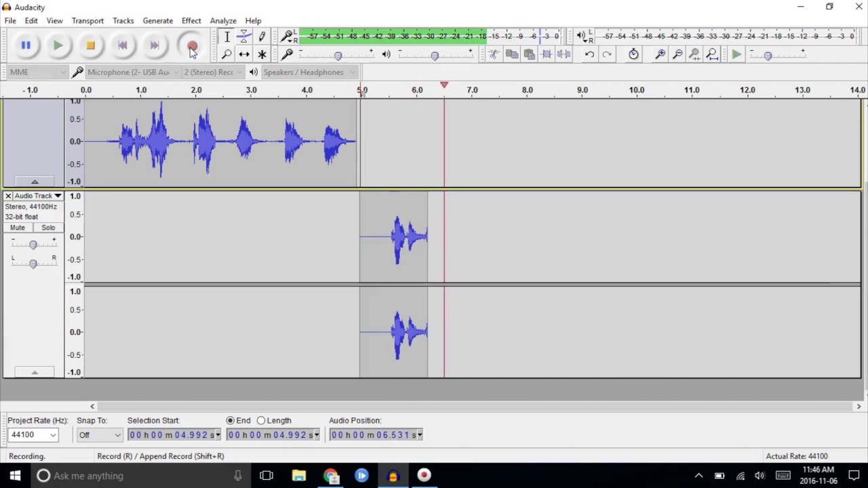Open the Audio Track name dropdown menu

coord(38,196)
